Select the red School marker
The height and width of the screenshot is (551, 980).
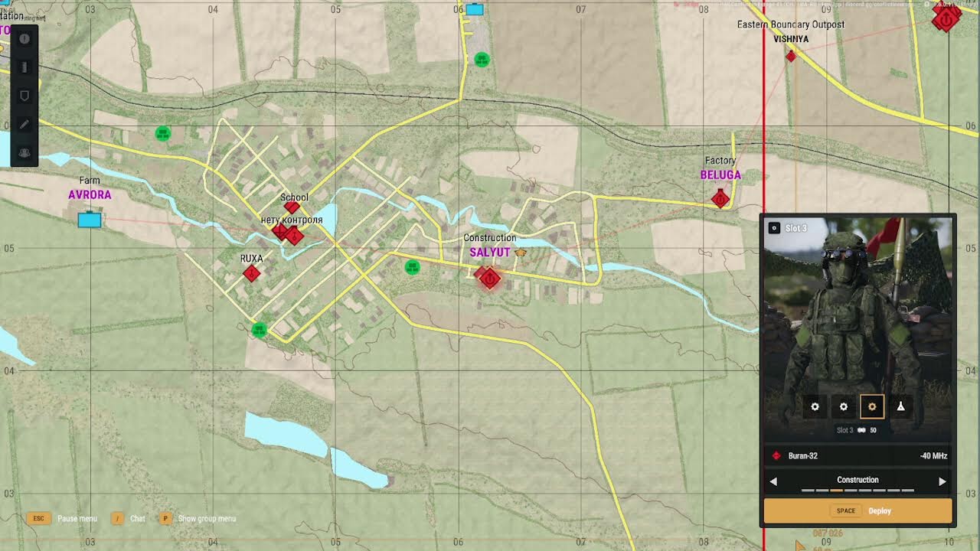point(292,207)
